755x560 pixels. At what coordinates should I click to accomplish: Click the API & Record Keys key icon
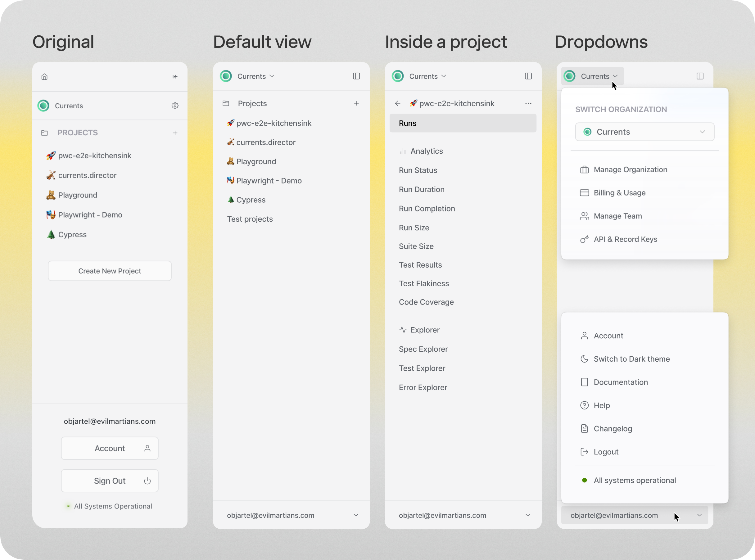click(585, 239)
